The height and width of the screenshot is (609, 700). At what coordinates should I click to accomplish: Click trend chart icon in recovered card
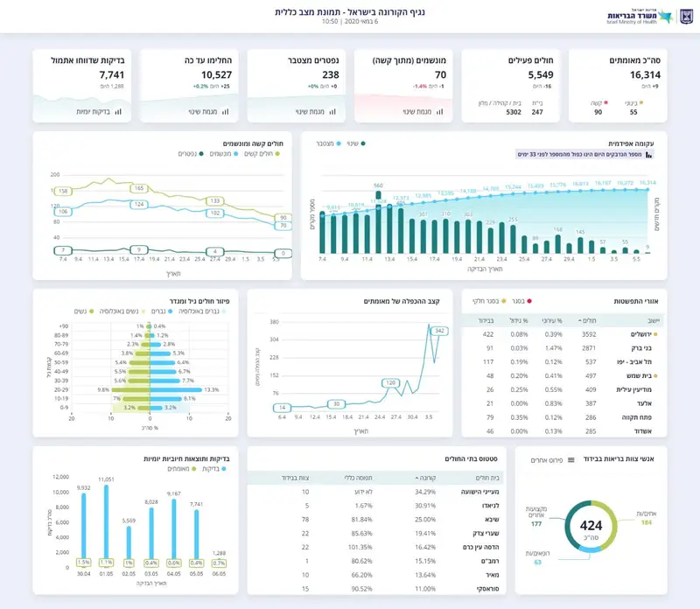click(x=226, y=112)
